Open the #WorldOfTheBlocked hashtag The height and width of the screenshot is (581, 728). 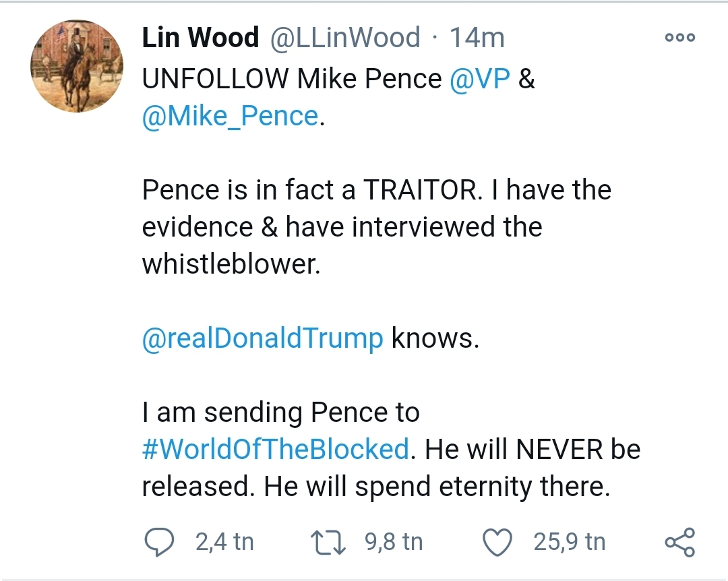[x=276, y=449]
